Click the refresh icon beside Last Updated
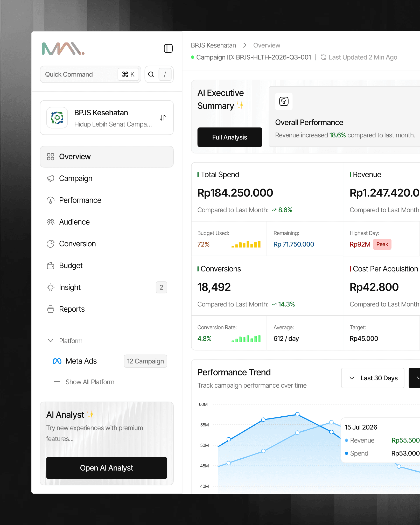Viewport: 420px width, 525px height. 324,57
